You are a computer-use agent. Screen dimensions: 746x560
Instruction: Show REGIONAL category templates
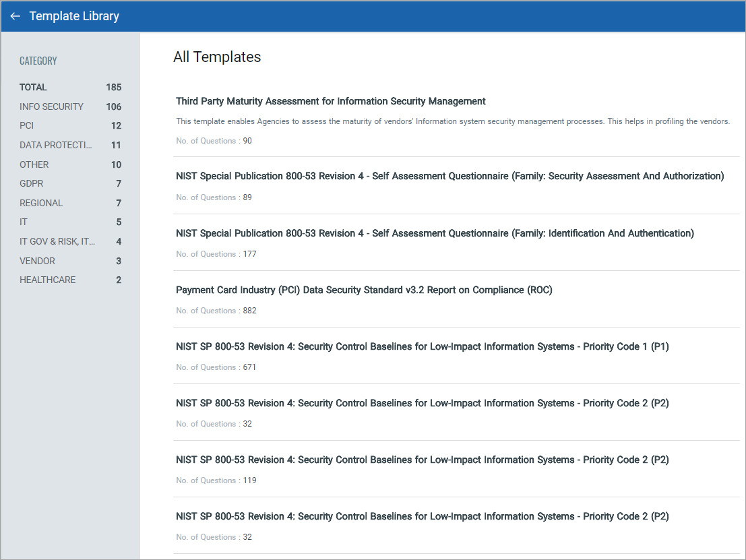coord(41,203)
